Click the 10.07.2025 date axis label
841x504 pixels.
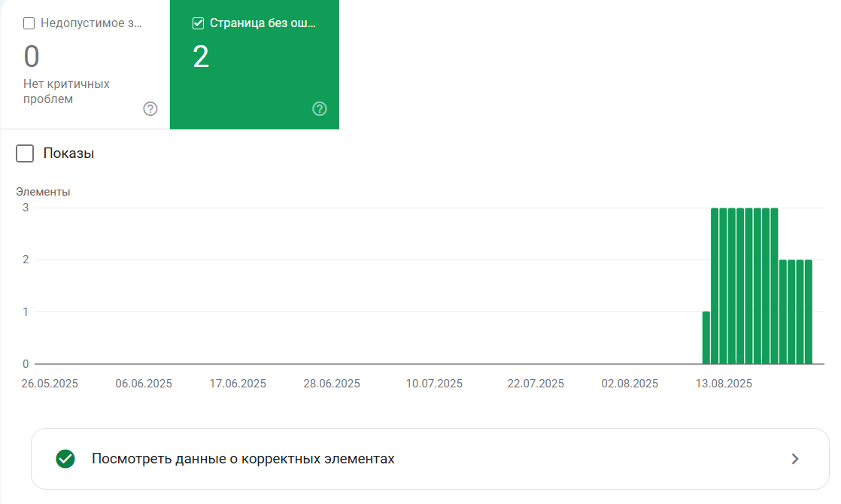pos(434,384)
